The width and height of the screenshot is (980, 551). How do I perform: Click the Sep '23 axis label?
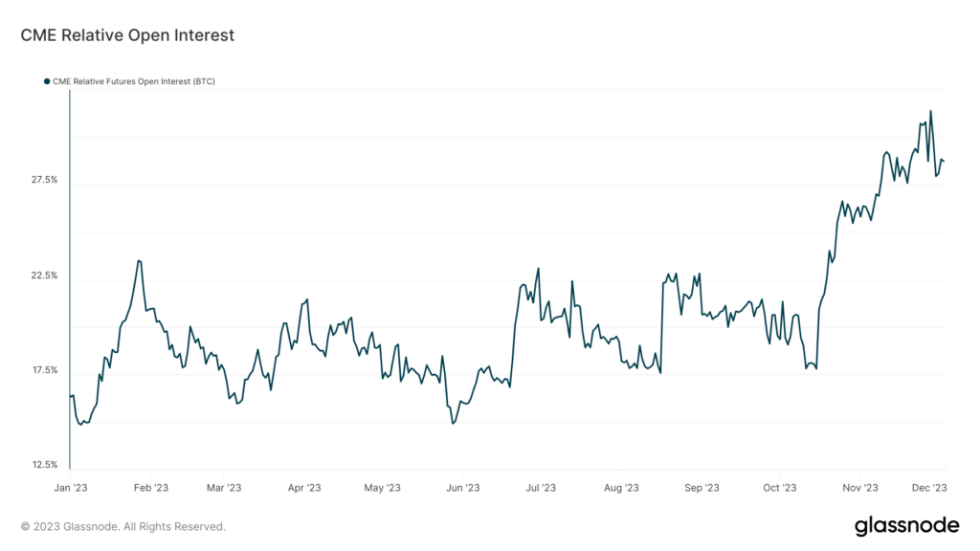pos(702,487)
